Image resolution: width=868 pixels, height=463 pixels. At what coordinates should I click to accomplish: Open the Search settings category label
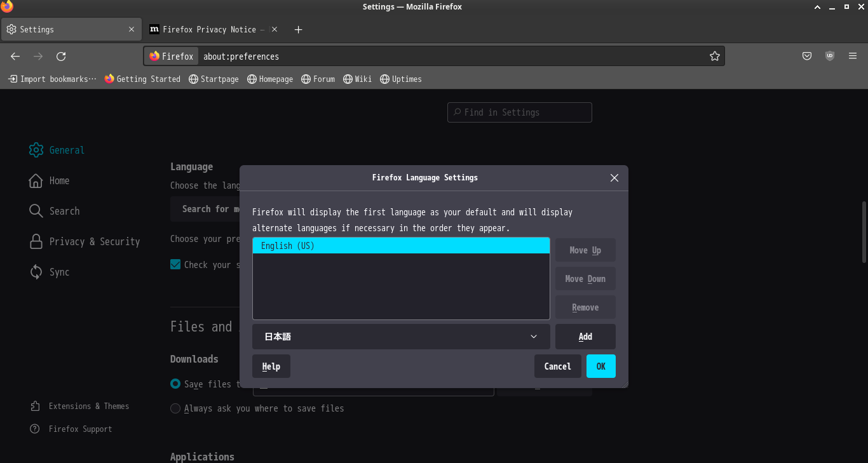tap(65, 211)
